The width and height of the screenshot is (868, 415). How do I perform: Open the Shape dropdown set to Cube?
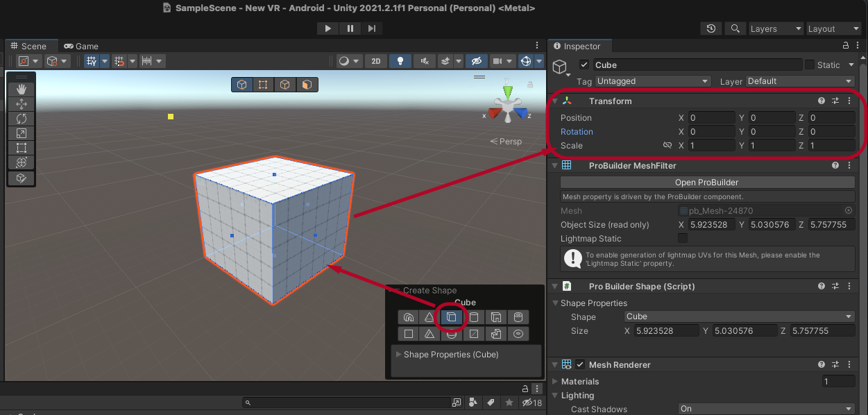pos(740,316)
